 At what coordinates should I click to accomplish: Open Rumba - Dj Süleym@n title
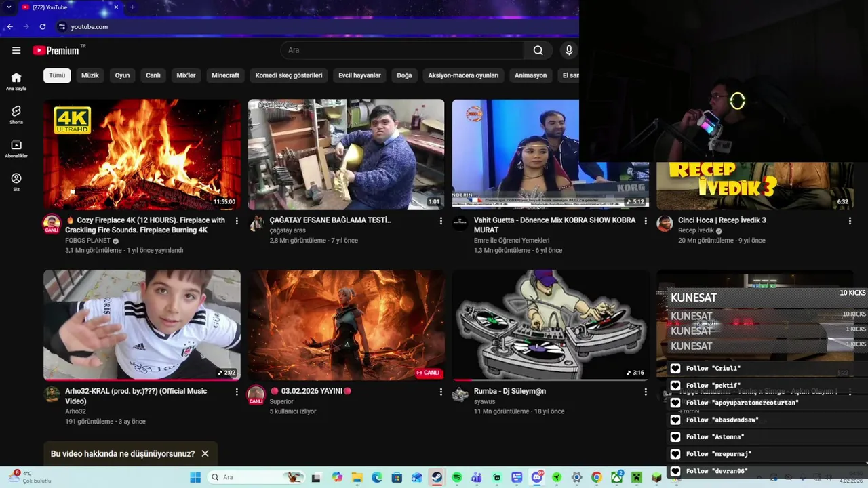pyautogui.click(x=510, y=391)
